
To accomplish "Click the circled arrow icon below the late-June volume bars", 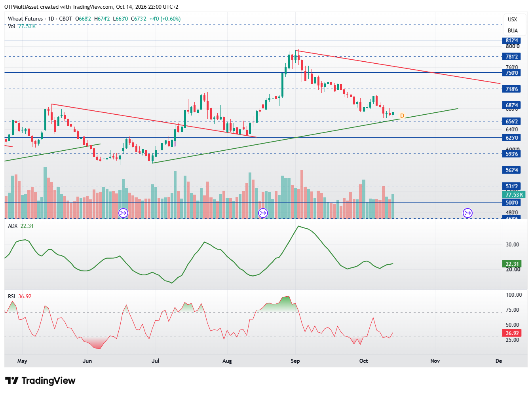I will click(123, 213).
